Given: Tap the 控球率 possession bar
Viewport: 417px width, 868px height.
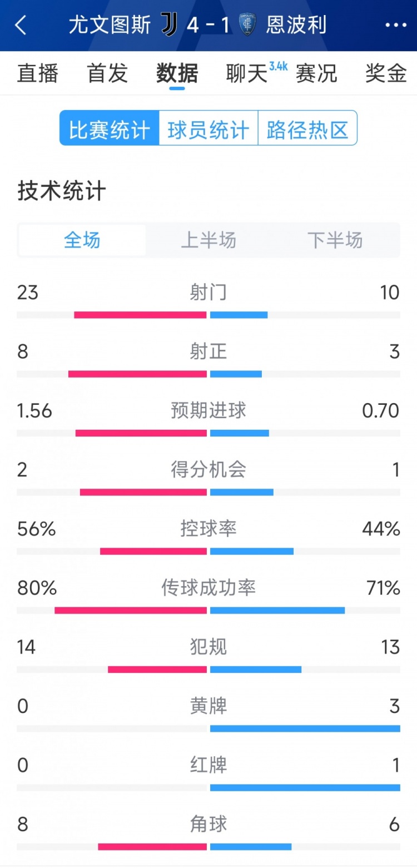Looking at the screenshot, I should (209, 551).
